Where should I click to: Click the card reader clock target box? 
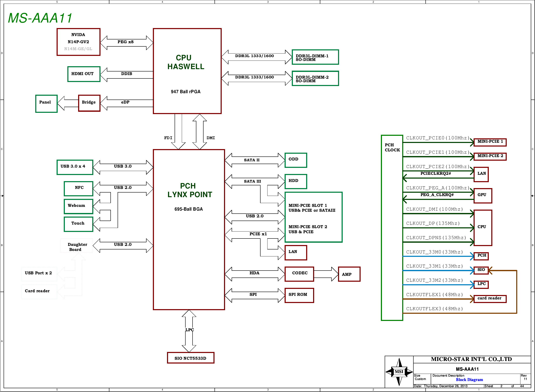pyautogui.click(x=490, y=299)
